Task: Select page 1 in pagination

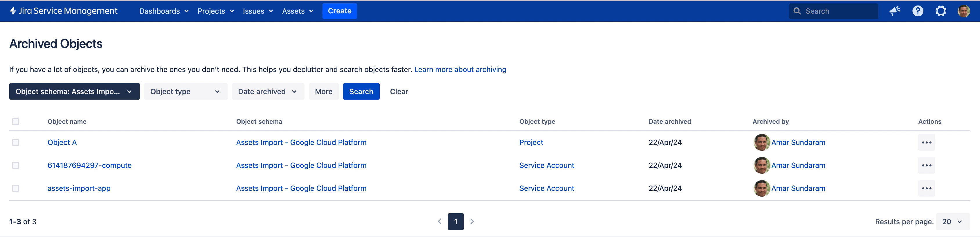Action: (x=456, y=222)
